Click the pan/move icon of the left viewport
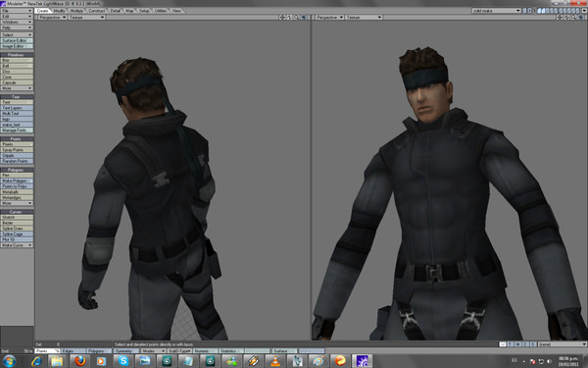The image size is (588, 368). 282,18
